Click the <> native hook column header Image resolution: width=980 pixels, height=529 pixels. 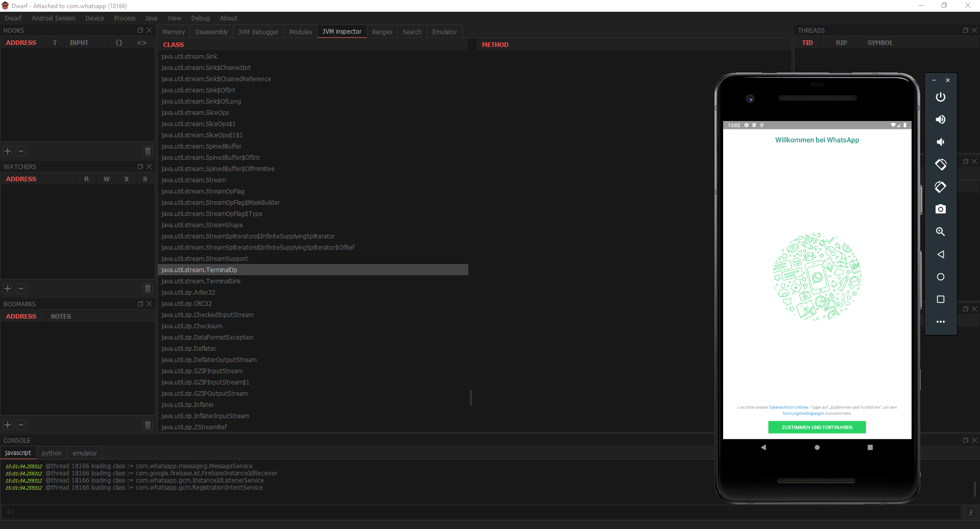point(141,42)
